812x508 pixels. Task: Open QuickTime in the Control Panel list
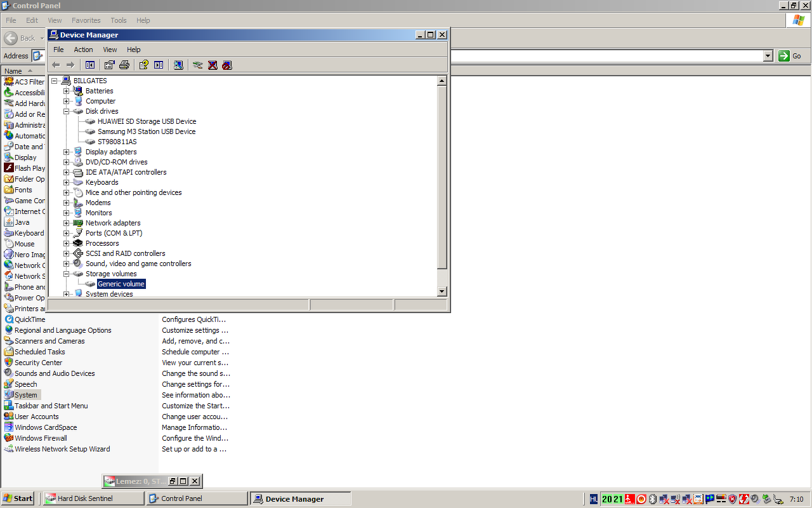point(25,319)
